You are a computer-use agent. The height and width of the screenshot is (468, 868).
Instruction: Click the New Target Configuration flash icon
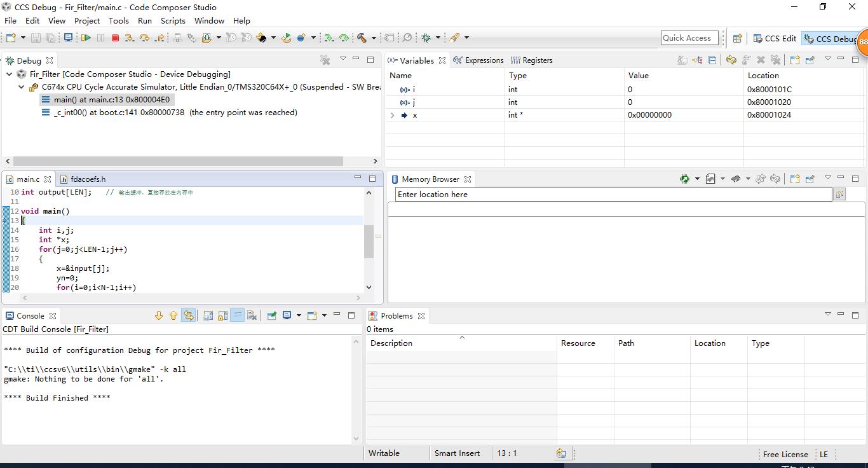coord(262,38)
